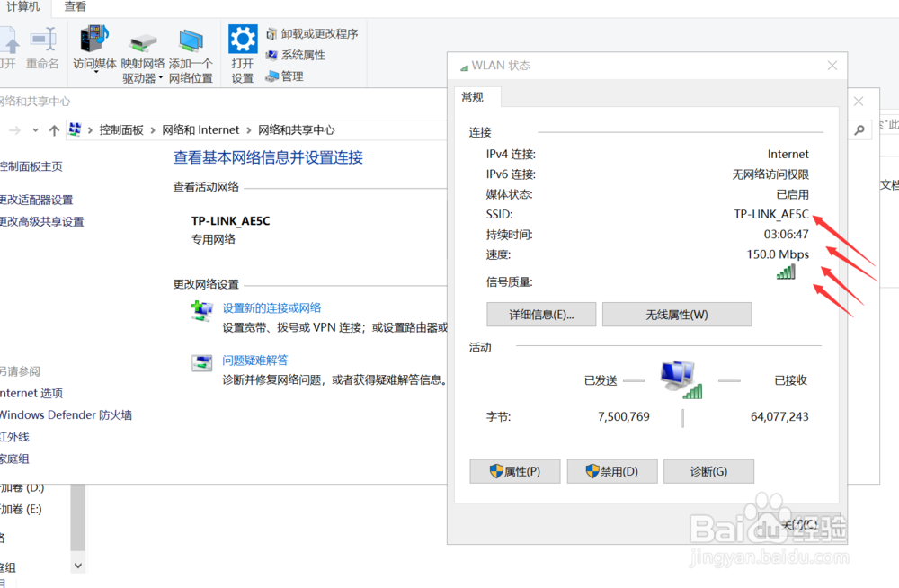
Task: Click the 添加一个网络位置 icon
Action: 190,40
